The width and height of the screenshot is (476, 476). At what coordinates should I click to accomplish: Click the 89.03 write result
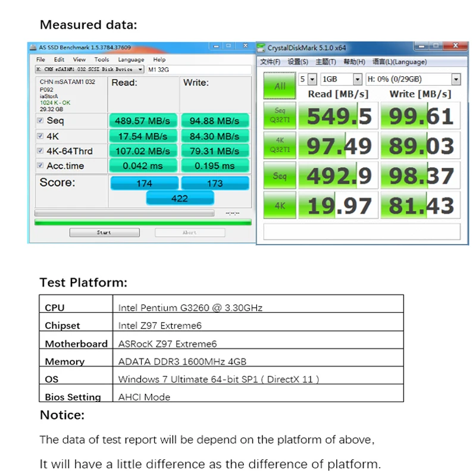click(x=421, y=145)
